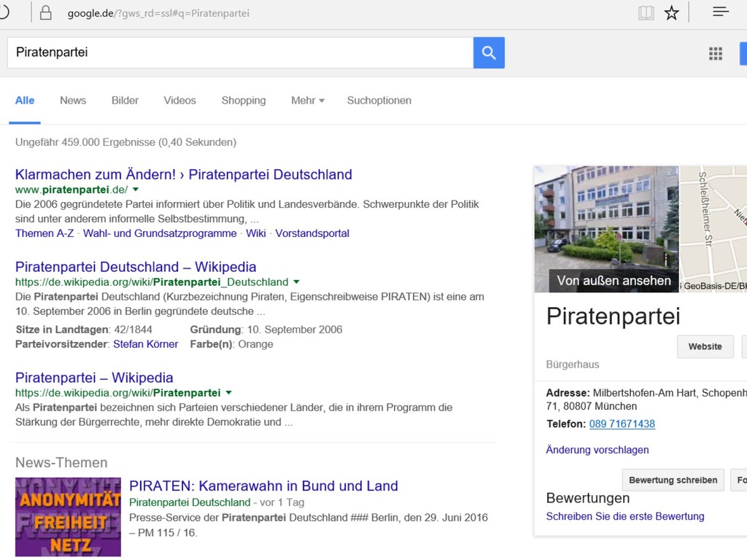The width and height of the screenshot is (747, 560).
Task: Click the result count text Ungefähr 459.000 Ergebnisse
Action: tap(125, 142)
